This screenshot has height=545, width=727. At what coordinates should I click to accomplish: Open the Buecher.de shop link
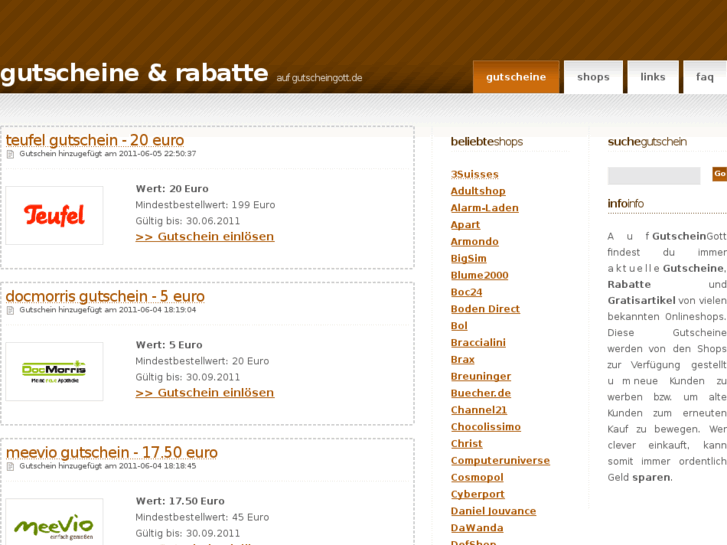click(481, 393)
